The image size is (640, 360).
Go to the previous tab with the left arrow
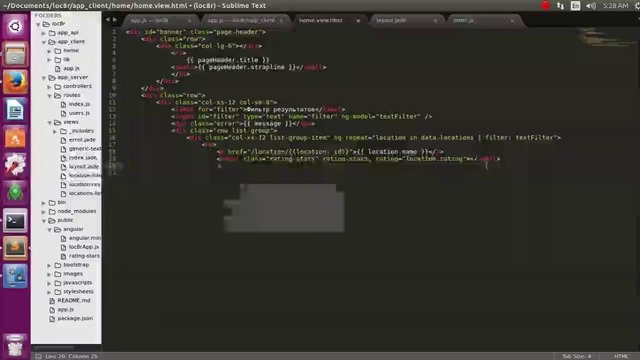coord(107,19)
